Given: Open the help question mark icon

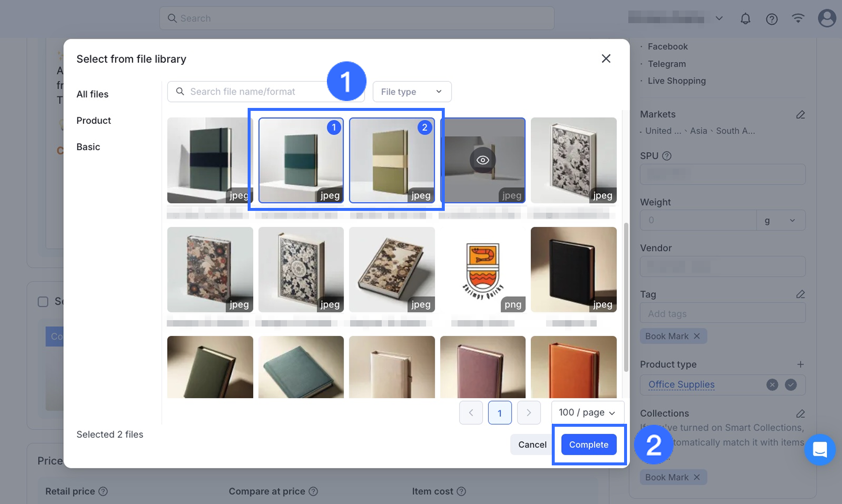Looking at the screenshot, I should pos(771,19).
